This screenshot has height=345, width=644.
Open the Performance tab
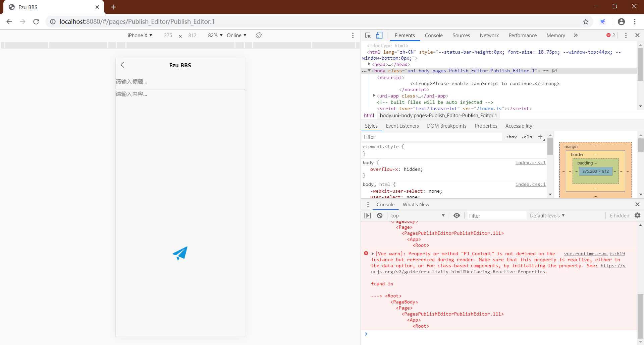click(x=523, y=35)
